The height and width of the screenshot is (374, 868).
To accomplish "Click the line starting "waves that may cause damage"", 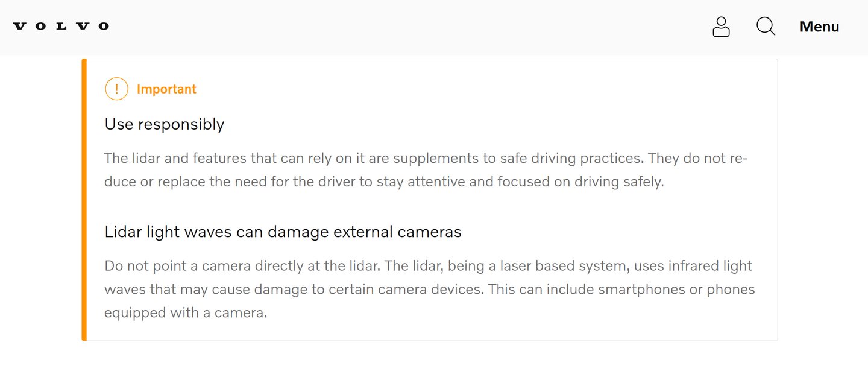I will tap(430, 290).
